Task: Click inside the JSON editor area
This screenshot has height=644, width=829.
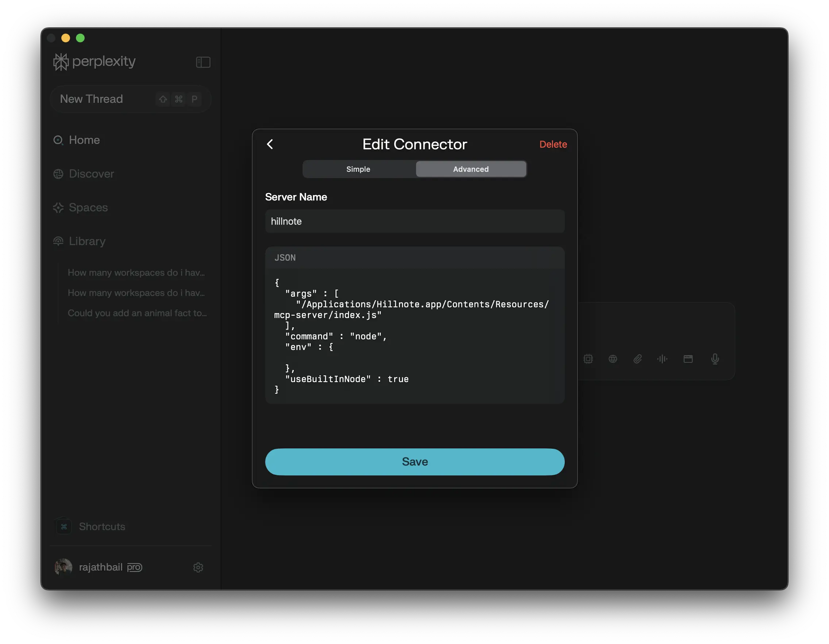Action: [415, 336]
